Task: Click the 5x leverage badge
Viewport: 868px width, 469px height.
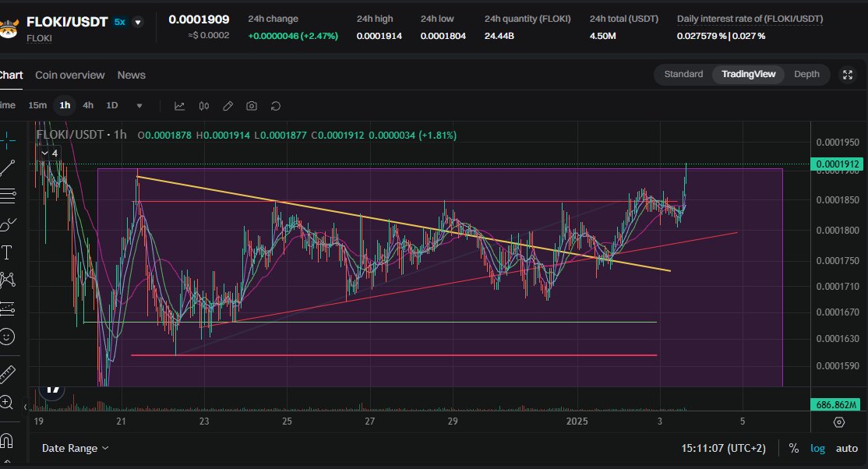Action: click(119, 22)
